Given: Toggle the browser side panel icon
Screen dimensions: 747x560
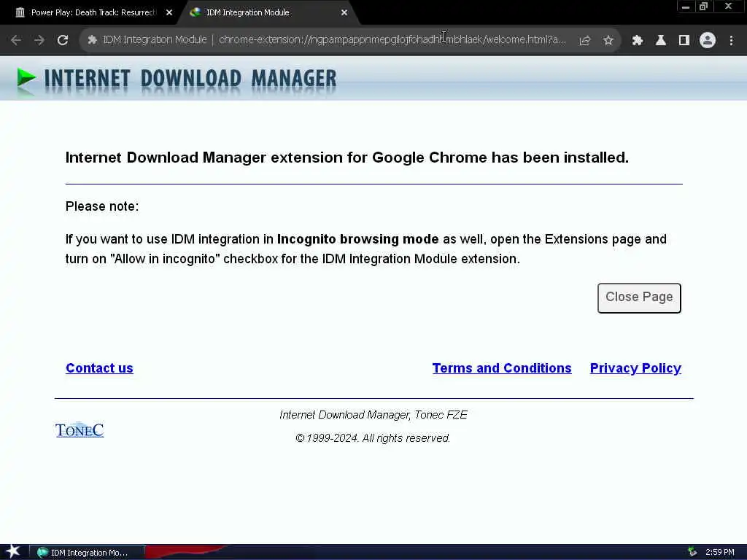Looking at the screenshot, I should [x=684, y=41].
